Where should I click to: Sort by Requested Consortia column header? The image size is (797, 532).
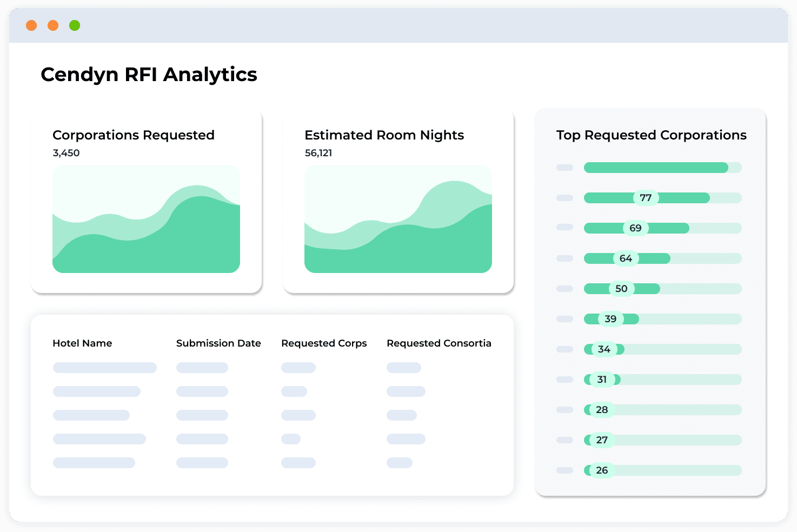(x=439, y=343)
